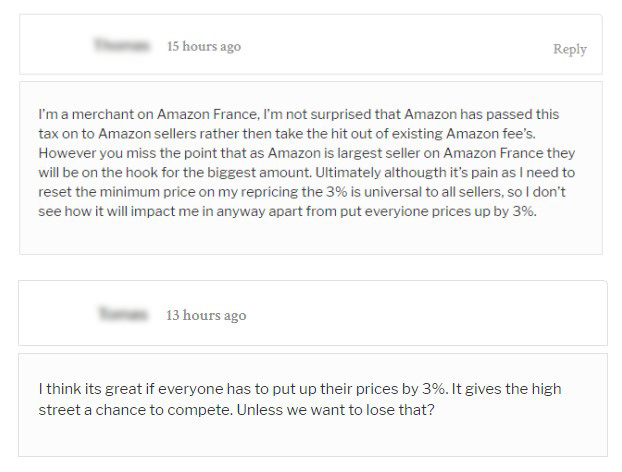Click the words 'street a chance to compete'
Viewport: 622px width, 472px height.
135,410
